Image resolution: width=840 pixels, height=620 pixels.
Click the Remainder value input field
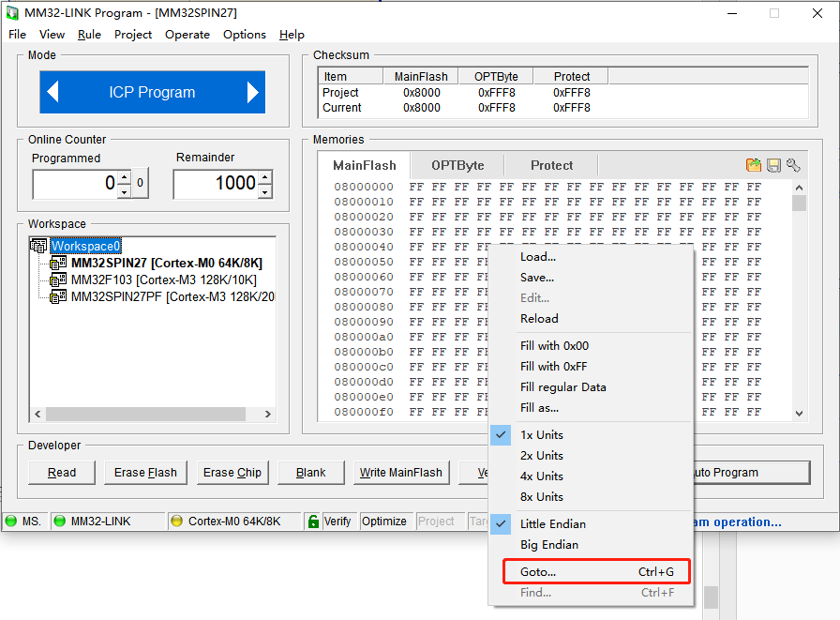(217, 184)
